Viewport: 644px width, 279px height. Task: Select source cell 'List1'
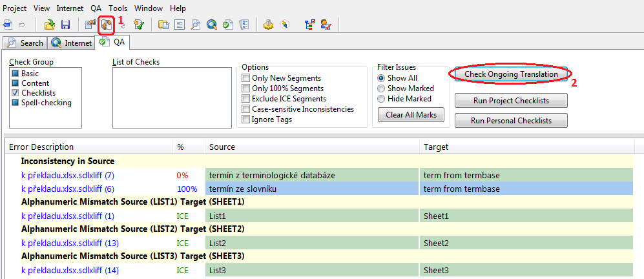(312, 216)
